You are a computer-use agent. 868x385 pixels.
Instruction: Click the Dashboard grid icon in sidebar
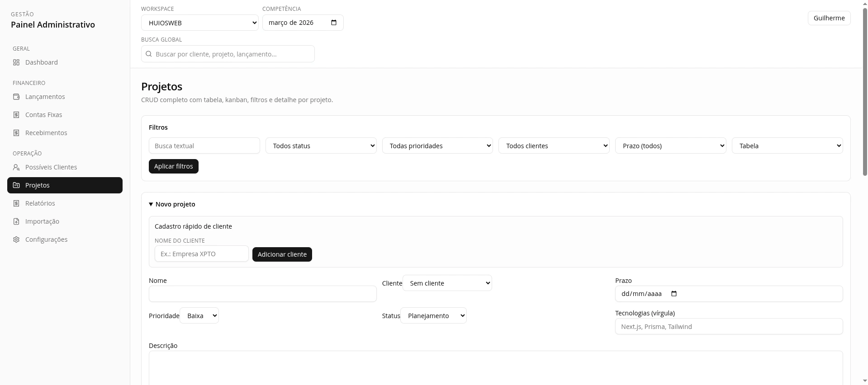[16, 62]
